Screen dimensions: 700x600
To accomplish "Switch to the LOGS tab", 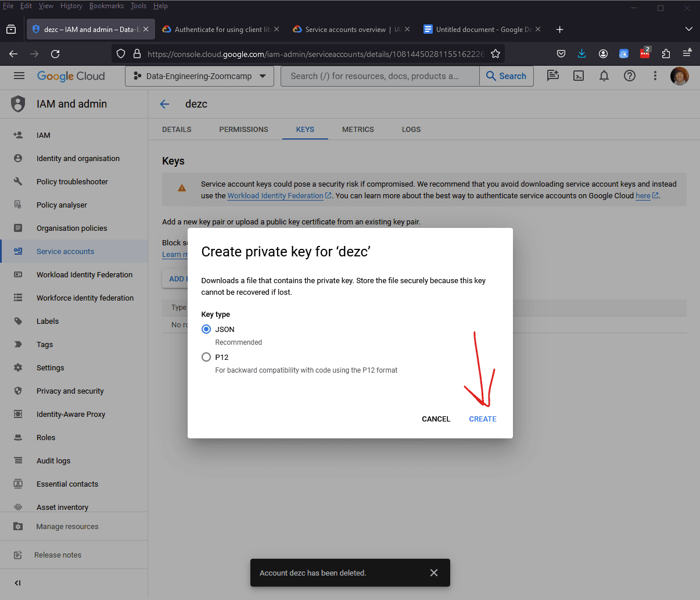I will point(411,130).
